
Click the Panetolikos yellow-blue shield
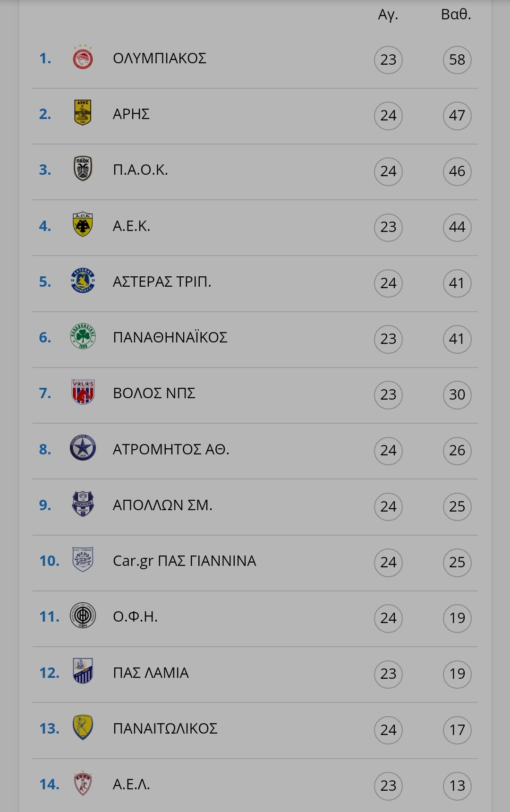[83, 727]
